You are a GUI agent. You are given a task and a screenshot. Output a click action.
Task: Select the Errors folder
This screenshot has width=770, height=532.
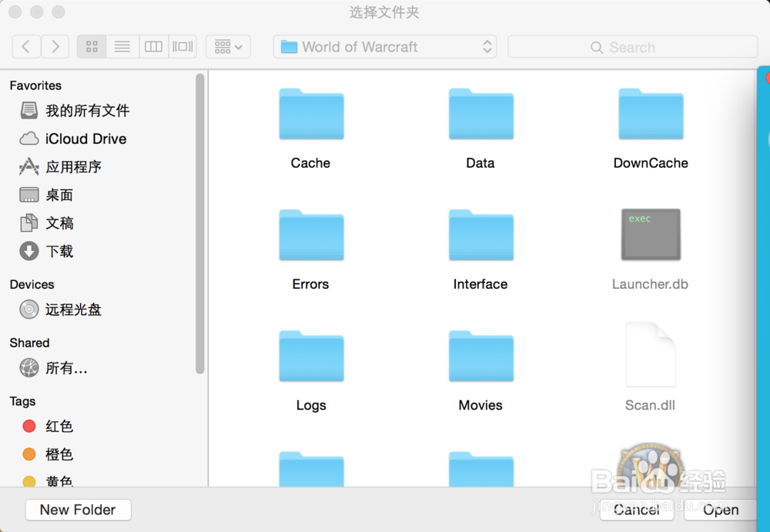[x=311, y=235]
